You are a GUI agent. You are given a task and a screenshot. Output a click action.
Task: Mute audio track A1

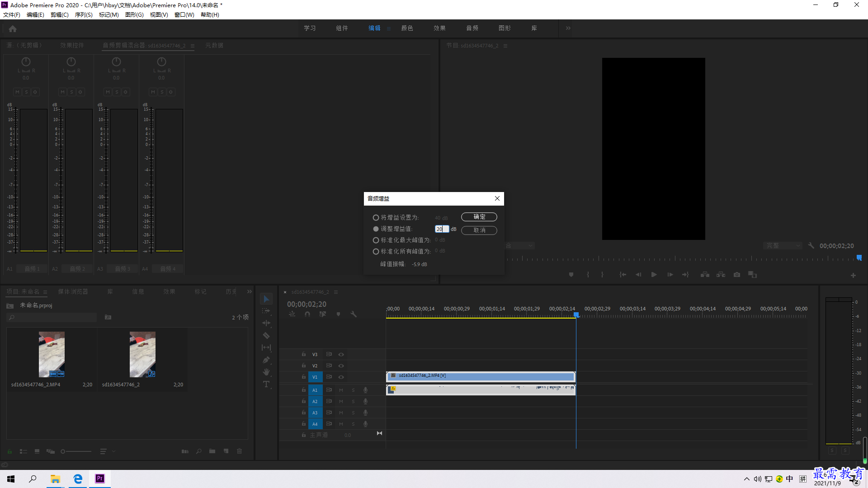(x=341, y=390)
